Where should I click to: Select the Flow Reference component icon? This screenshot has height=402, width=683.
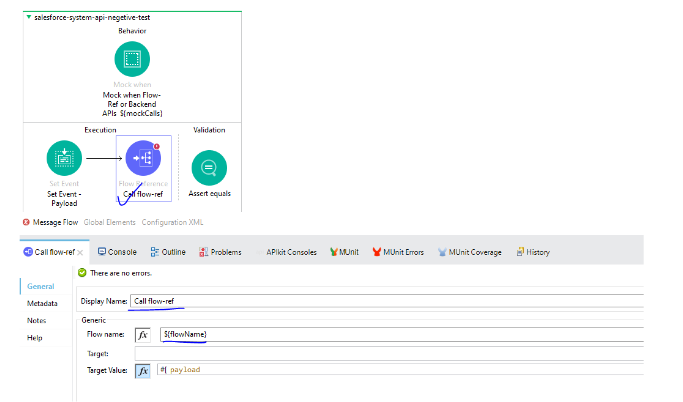pyautogui.click(x=143, y=158)
